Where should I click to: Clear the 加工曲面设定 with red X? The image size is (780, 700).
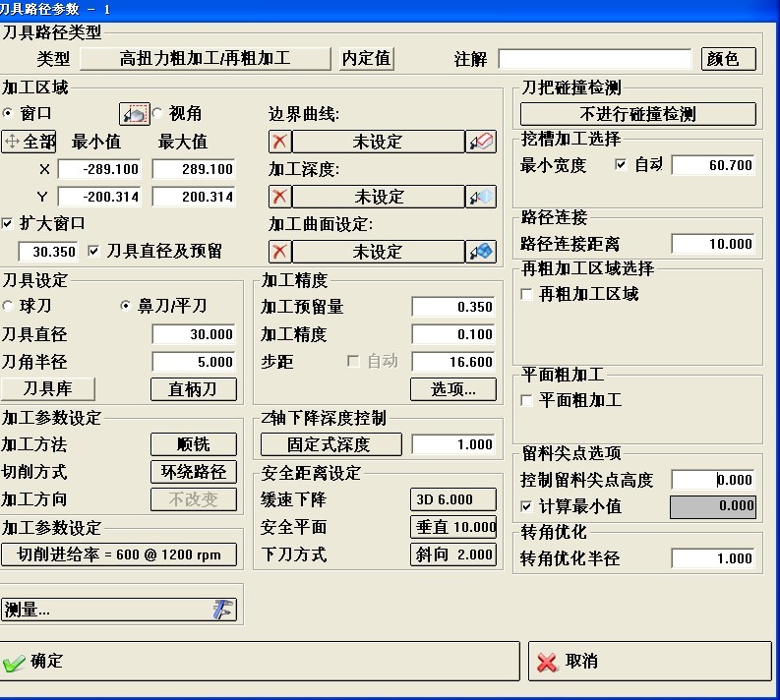279,252
